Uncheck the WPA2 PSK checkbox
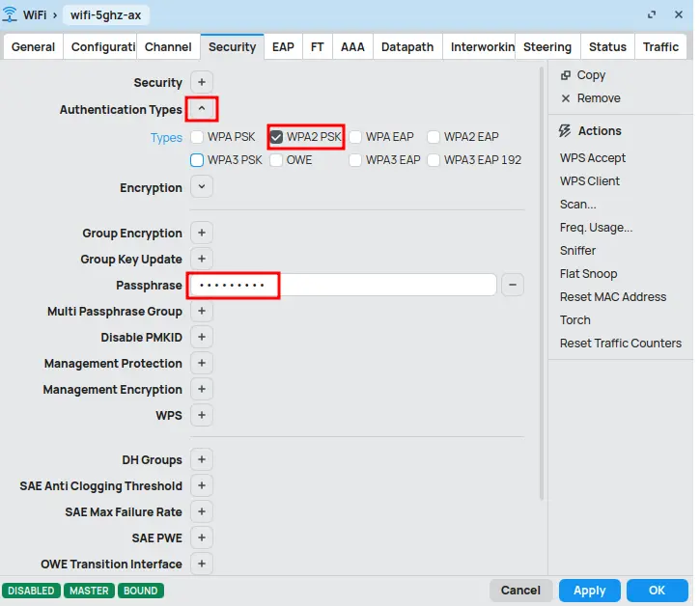The height and width of the screenshot is (606, 700). pos(277,137)
